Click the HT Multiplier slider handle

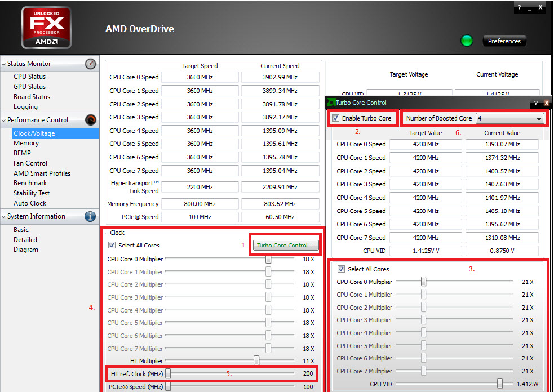pos(256,360)
